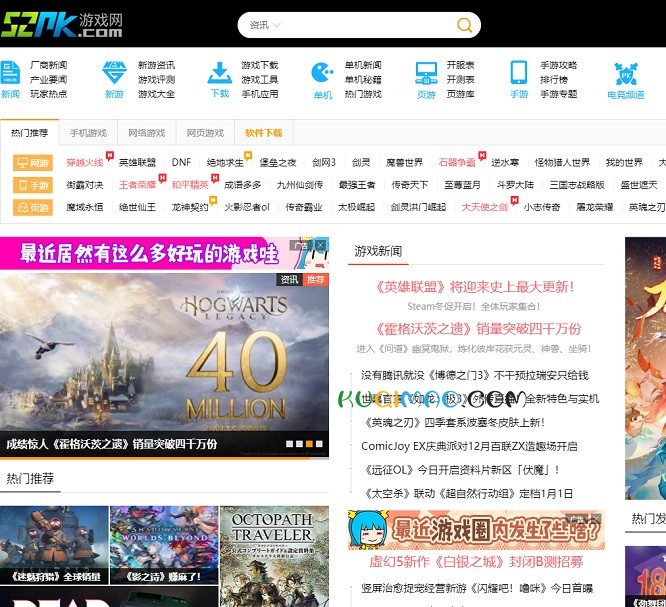Viewport: 666px width, 607px height.
Task: Click the pink 最近居然有这么多好玩的游戏哇 banner
Action: [164, 253]
